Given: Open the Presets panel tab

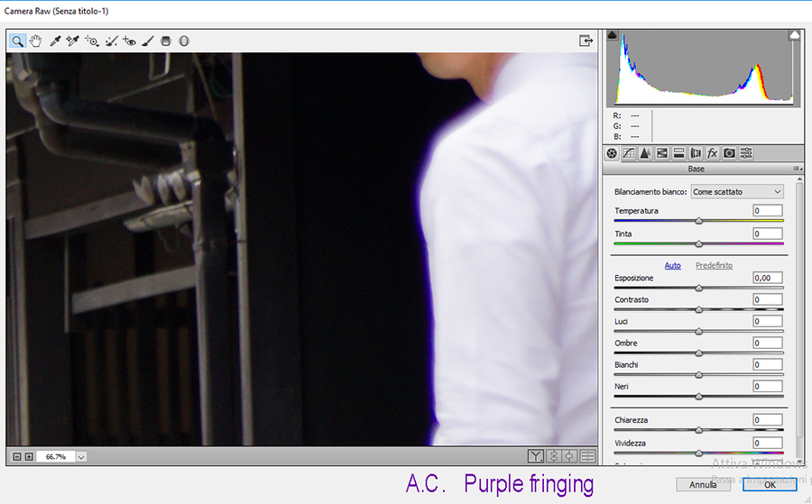Looking at the screenshot, I should [746, 153].
